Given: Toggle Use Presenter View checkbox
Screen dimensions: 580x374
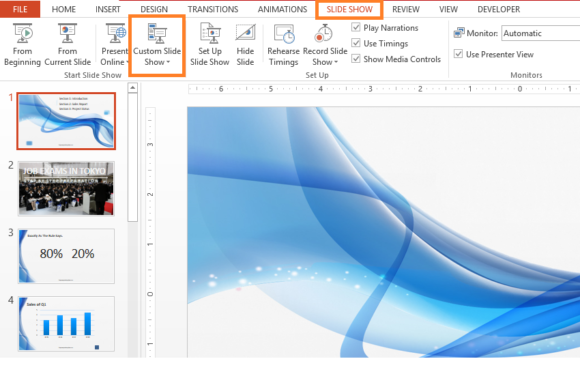Looking at the screenshot, I should (x=458, y=54).
